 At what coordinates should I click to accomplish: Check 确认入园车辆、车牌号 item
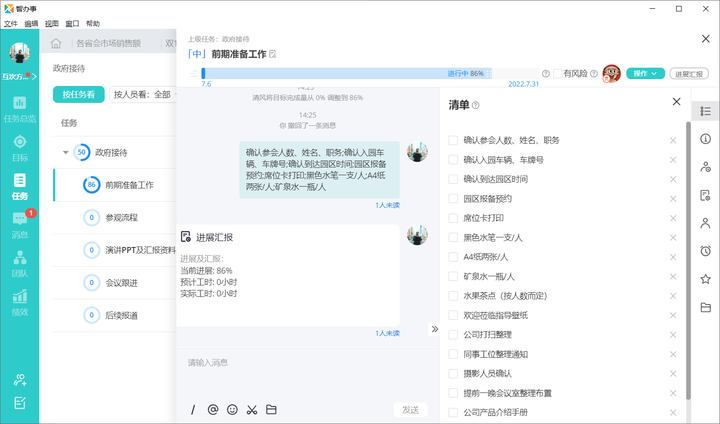(x=453, y=160)
